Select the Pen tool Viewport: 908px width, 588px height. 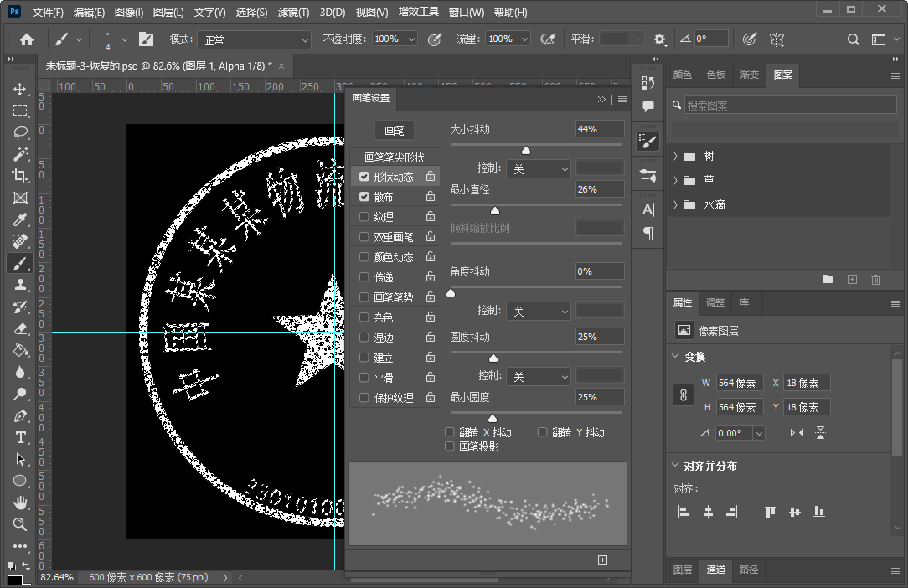(x=20, y=416)
